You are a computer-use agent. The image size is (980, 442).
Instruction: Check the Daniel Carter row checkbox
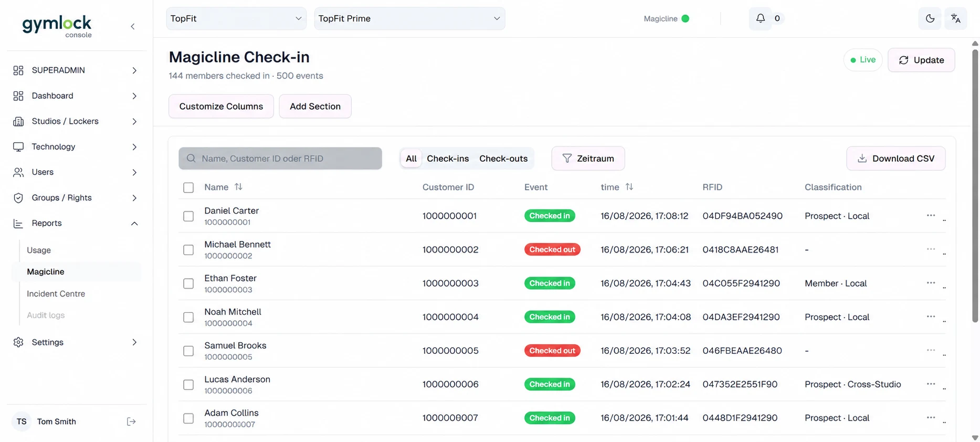188,216
